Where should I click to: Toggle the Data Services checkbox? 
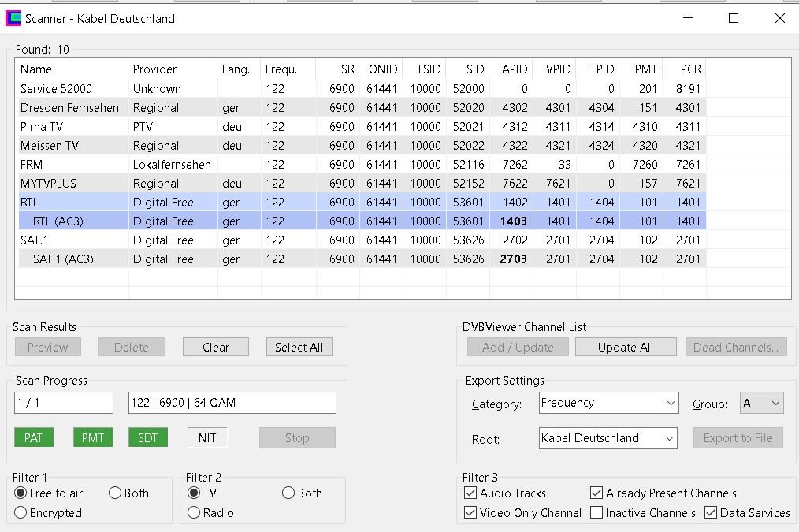pyautogui.click(x=711, y=513)
